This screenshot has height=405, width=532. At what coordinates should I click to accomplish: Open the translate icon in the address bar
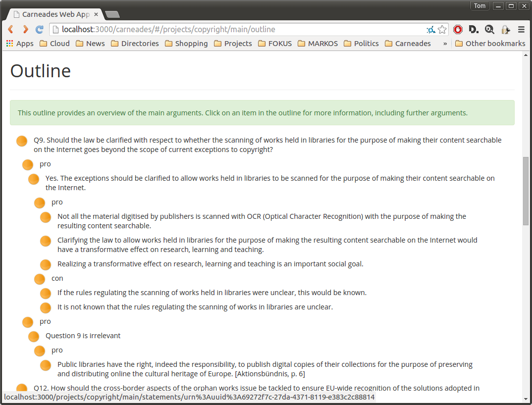(x=431, y=30)
